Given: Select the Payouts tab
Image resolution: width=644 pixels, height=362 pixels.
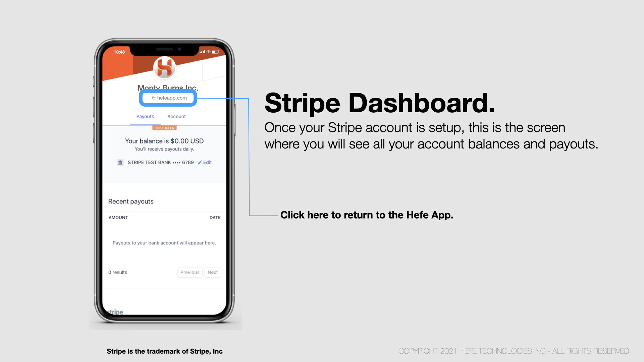Looking at the screenshot, I should point(145,116).
